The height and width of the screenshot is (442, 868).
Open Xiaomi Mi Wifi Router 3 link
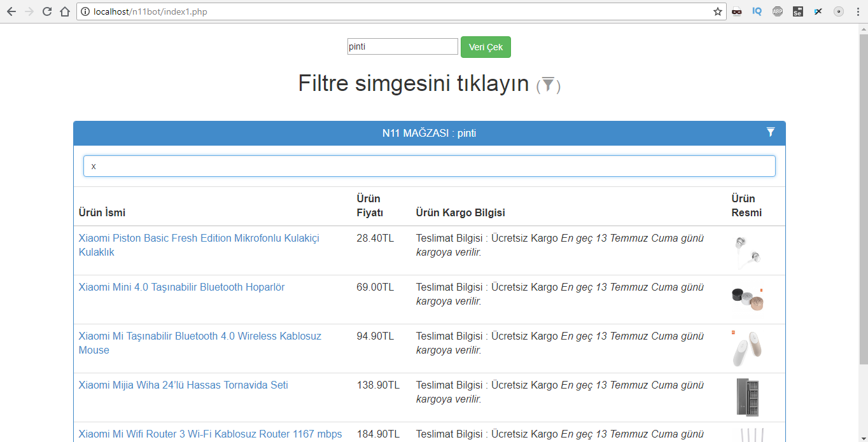click(210, 434)
